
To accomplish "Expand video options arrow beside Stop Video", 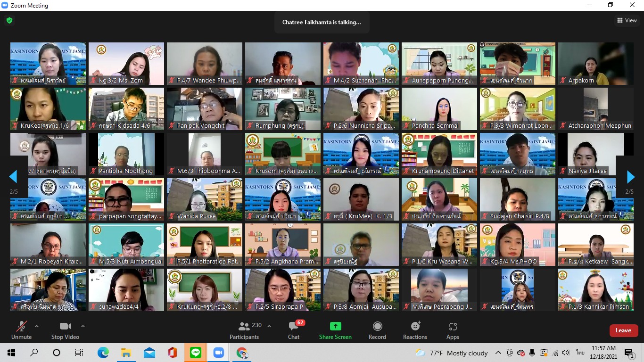I will (83, 326).
